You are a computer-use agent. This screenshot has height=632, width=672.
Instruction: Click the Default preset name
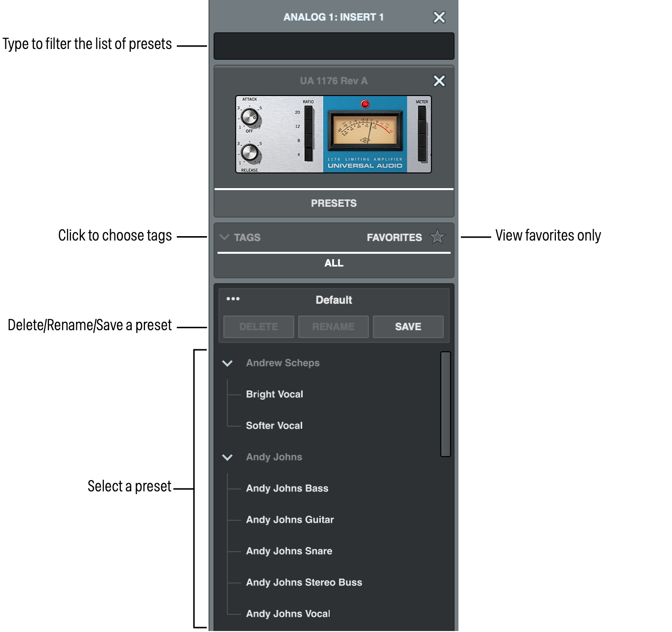[334, 300]
